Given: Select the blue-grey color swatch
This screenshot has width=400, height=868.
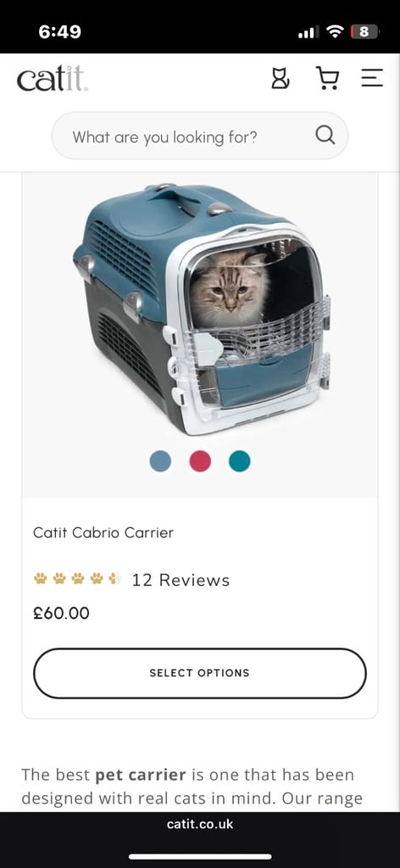Looking at the screenshot, I should [x=160, y=461].
